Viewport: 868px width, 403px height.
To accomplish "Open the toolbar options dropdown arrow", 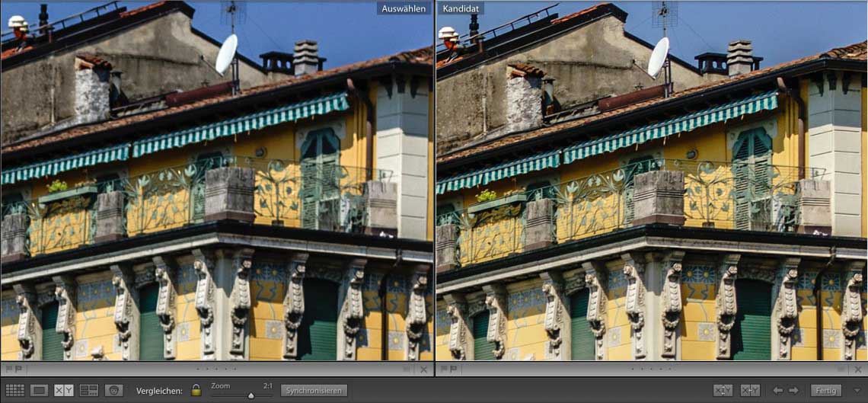I will click(x=857, y=390).
